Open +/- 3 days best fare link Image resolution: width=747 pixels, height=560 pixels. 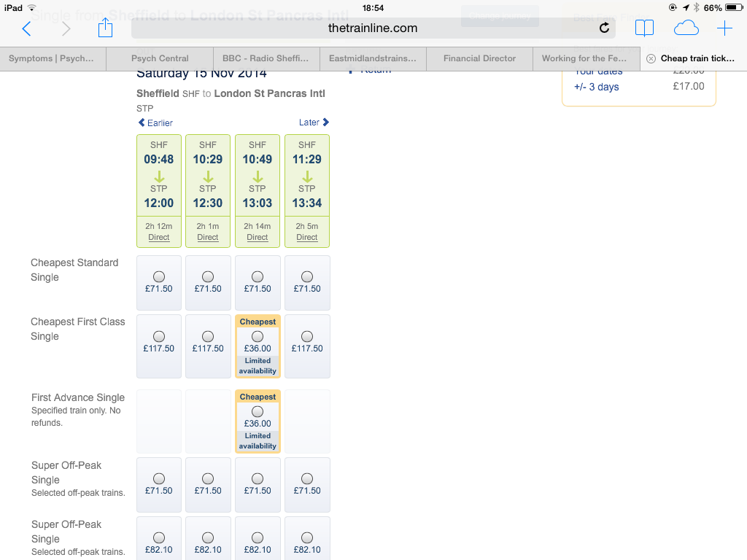click(597, 87)
